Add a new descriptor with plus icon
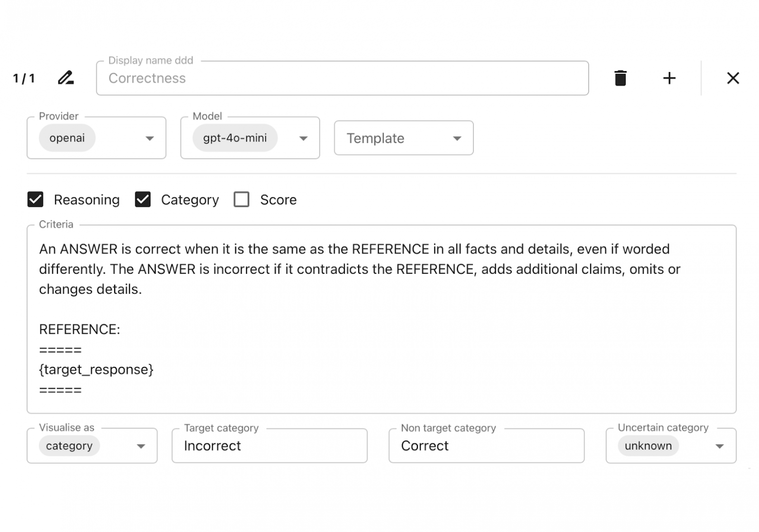 pyautogui.click(x=669, y=78)
